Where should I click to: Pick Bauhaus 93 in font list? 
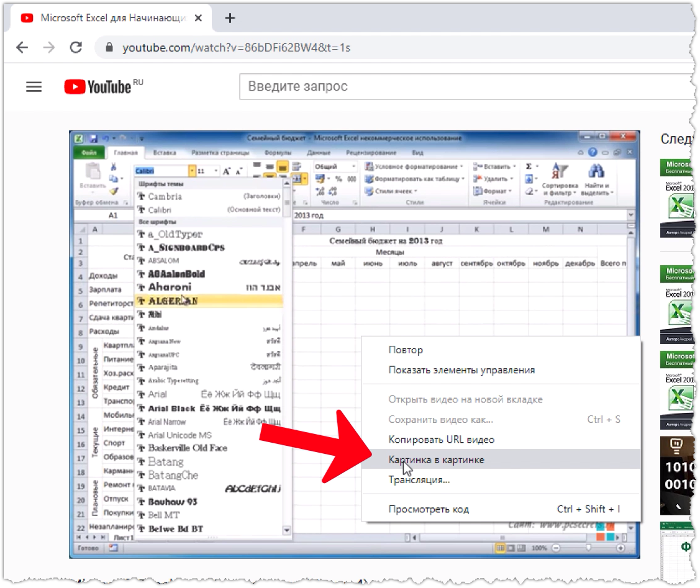[x=209, y=502]
